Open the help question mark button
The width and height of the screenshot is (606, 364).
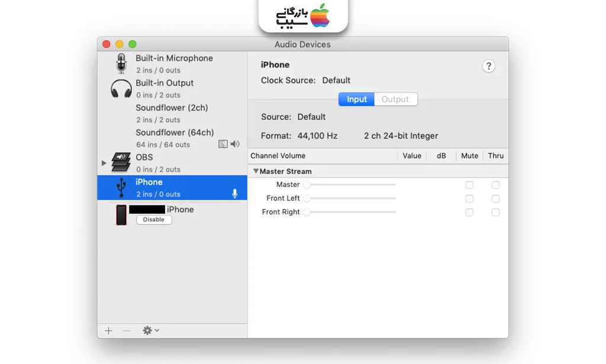(488, 66)
